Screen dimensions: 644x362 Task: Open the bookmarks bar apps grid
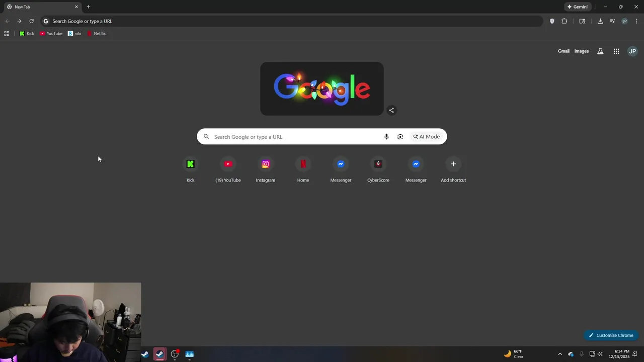point(7,34)
